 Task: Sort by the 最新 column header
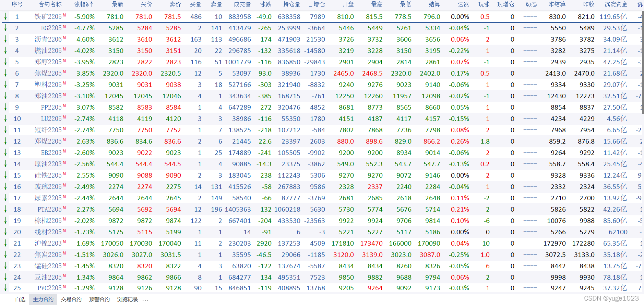click(x=117, y=4)
